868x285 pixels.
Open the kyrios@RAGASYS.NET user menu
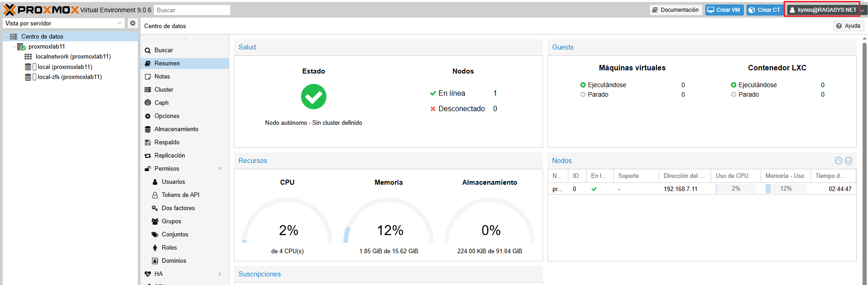826,10
